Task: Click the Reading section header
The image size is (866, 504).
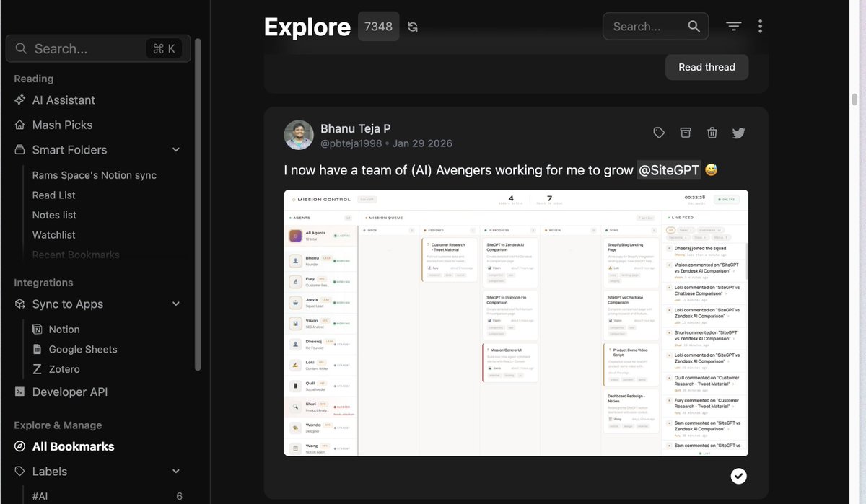Action: (34, 79)
